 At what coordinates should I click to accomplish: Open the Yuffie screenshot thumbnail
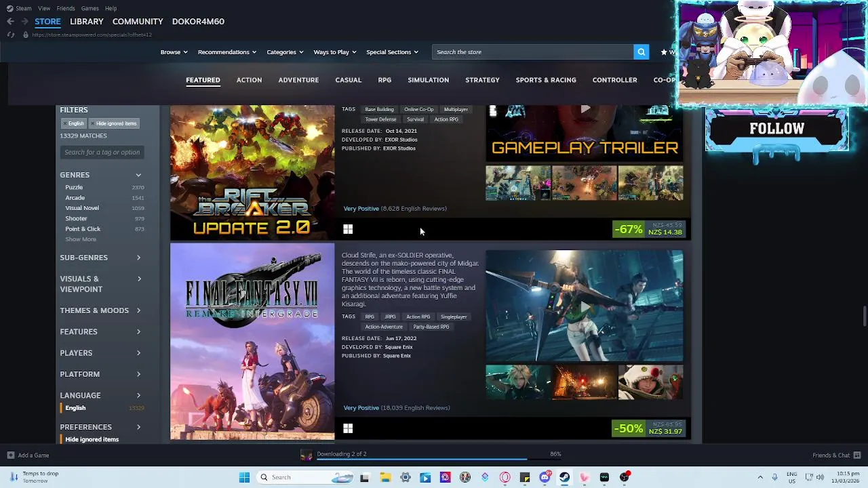[650, 382]
